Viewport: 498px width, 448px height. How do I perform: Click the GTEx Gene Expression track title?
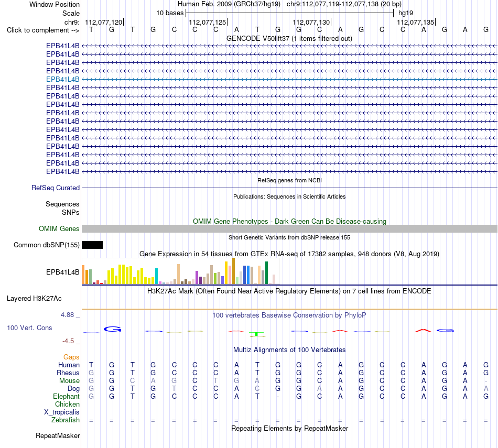pyautogui.click(x=289, y=254)
